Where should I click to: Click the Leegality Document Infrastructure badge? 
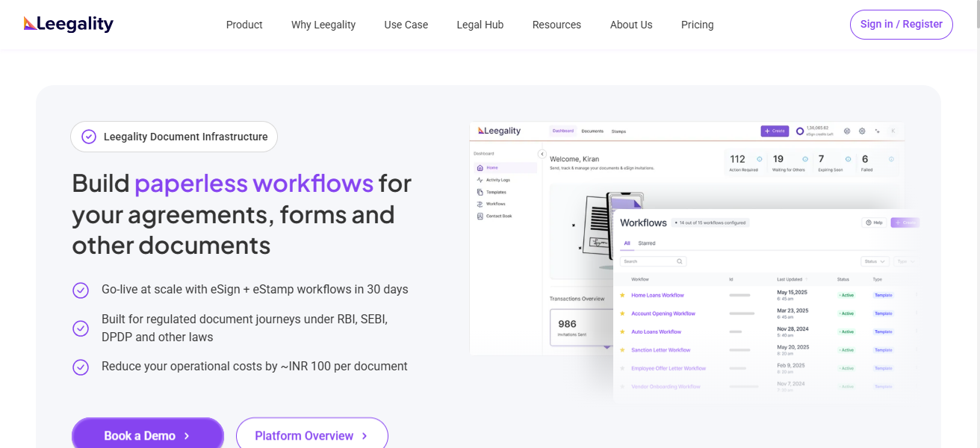pyautogui.click(x=174, y=137)
